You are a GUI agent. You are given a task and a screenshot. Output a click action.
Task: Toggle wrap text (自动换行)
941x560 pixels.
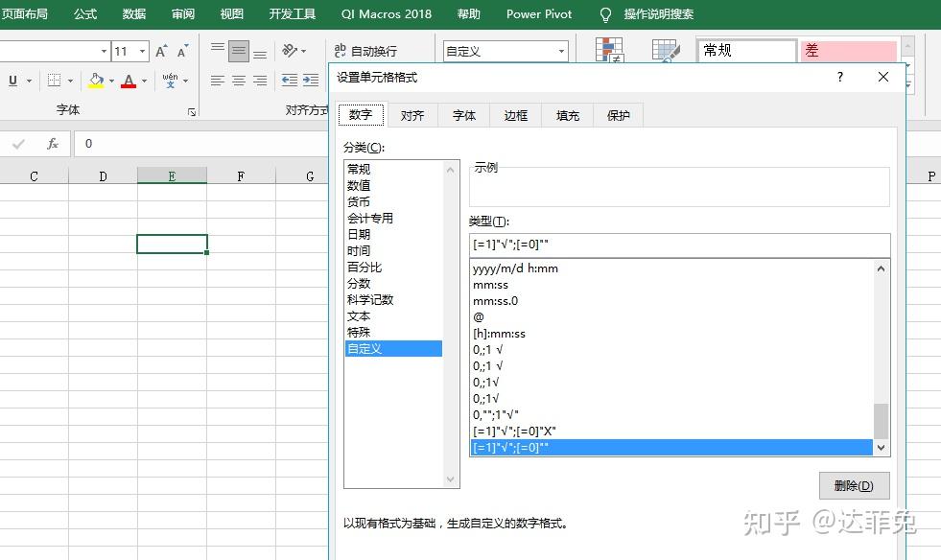(x=365, y=52)
